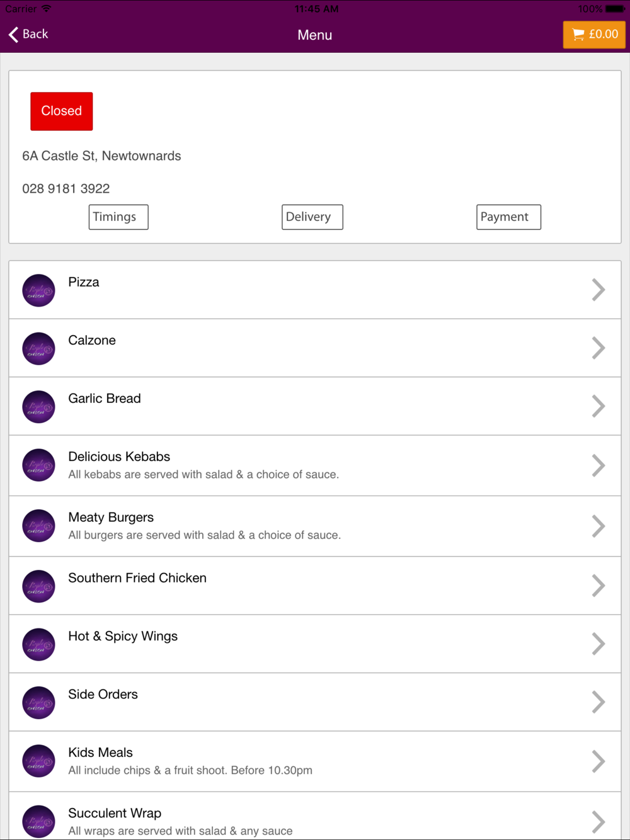The width and height of the screenshot is (630, 840).
Task: Open the shopping cart showing £0.00
Action: (594, 35)
